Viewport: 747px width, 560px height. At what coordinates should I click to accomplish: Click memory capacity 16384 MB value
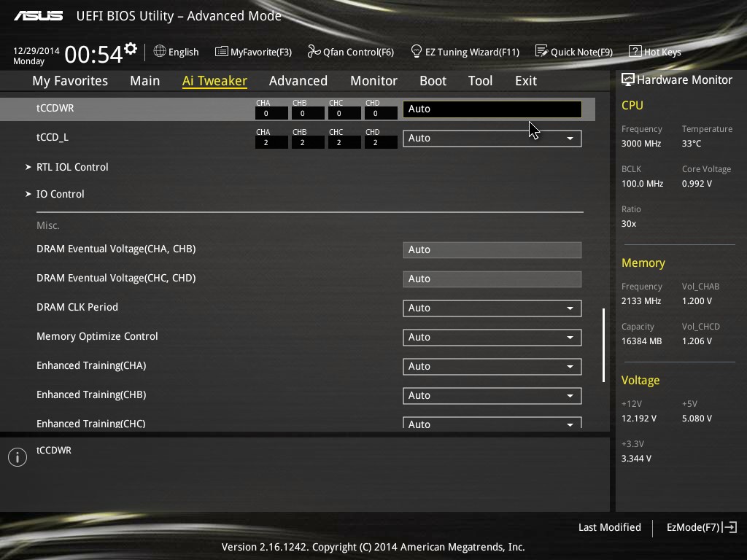tap(642, 341)
